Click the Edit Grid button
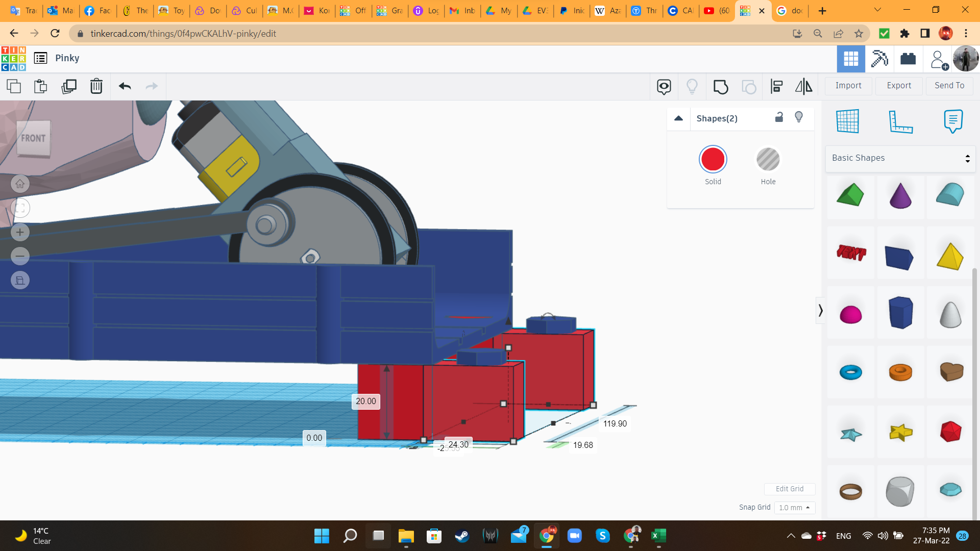Screen dimensions: 980x551 [789, 489]
